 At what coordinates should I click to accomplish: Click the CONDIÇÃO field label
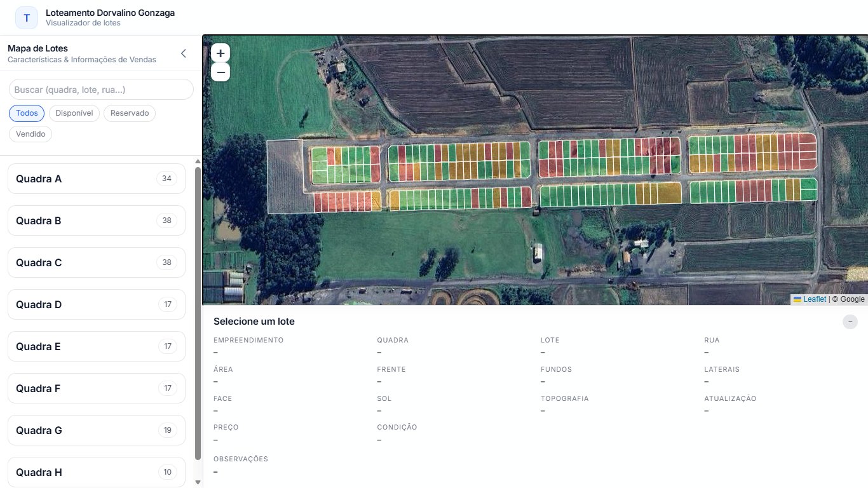[397, 428]
